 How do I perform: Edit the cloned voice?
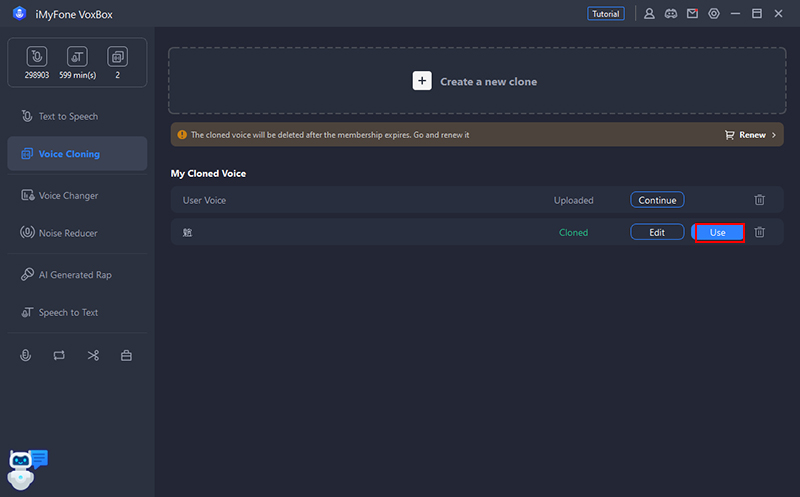(657, 232)
